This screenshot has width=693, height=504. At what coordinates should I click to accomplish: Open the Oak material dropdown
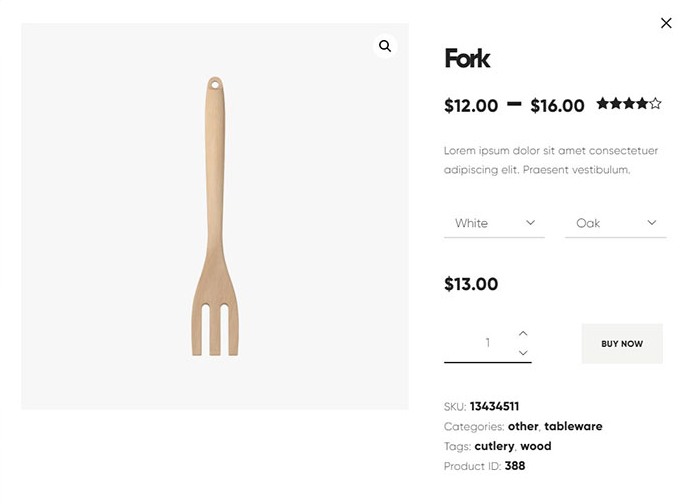tap(615, 223)
